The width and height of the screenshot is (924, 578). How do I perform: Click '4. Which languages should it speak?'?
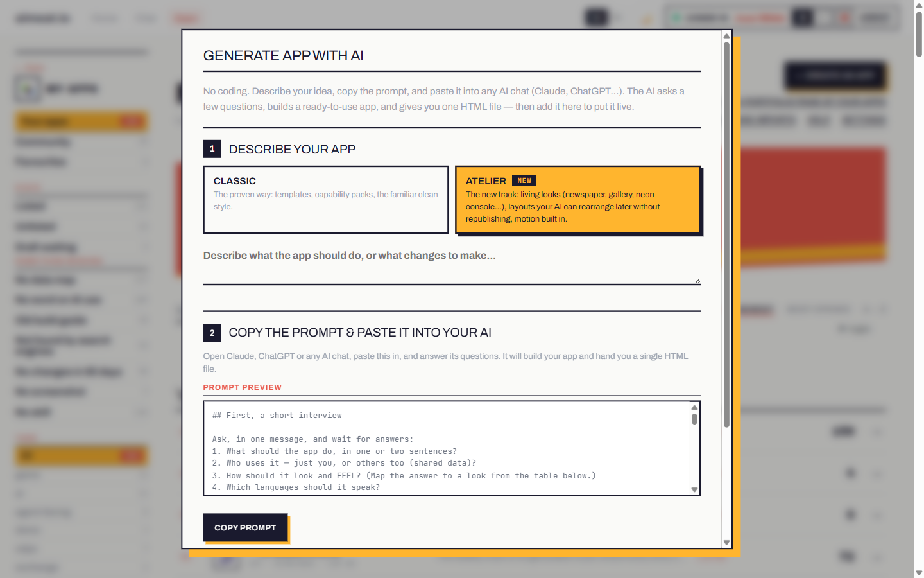(296, 487)
